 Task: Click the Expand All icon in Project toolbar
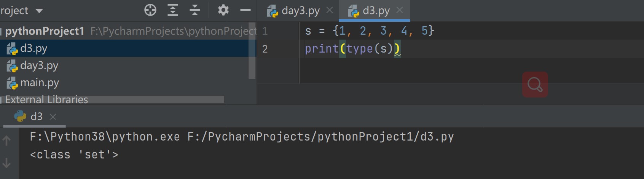point(173,10)
